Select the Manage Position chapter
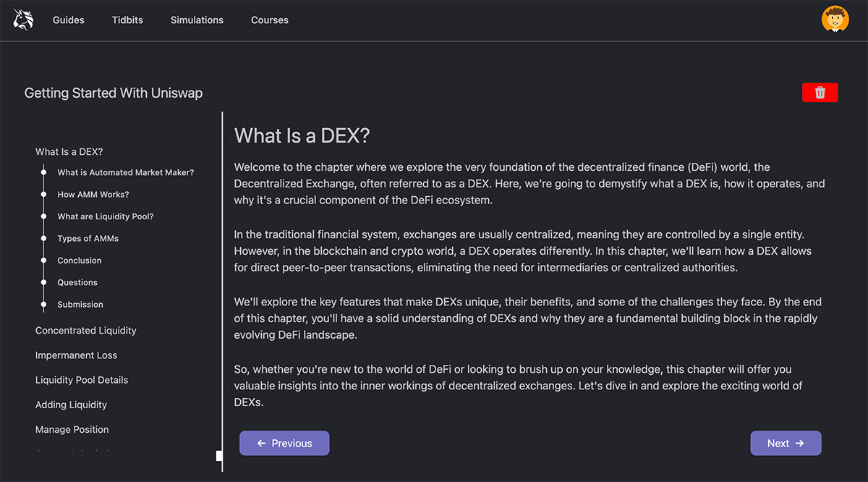 (72, 429)
